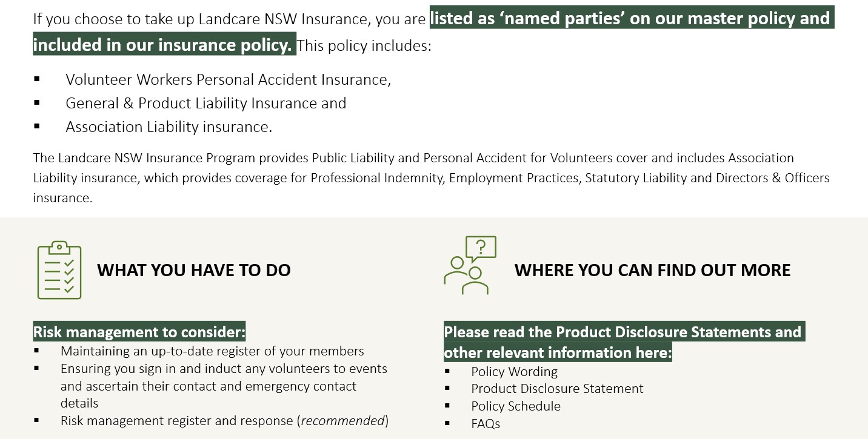Viewport: 868px width, 439px height.
Task: Click the 'WHAT YOU HAVE TO DO' heading
Action: (x=194, y=270)
